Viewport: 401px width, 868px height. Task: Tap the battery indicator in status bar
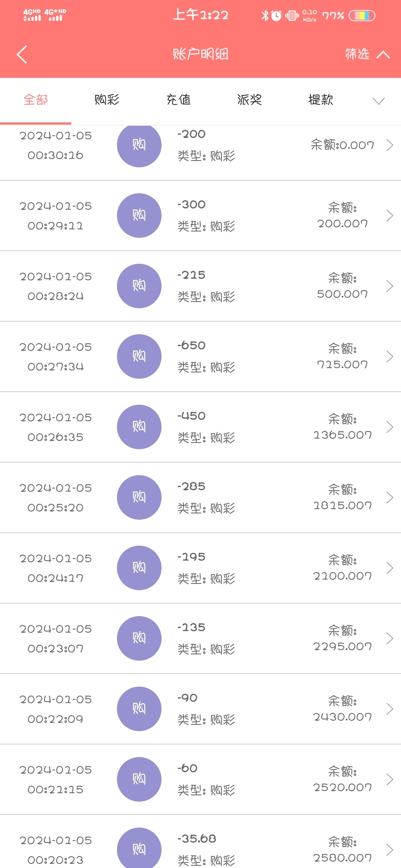(362, 16)
